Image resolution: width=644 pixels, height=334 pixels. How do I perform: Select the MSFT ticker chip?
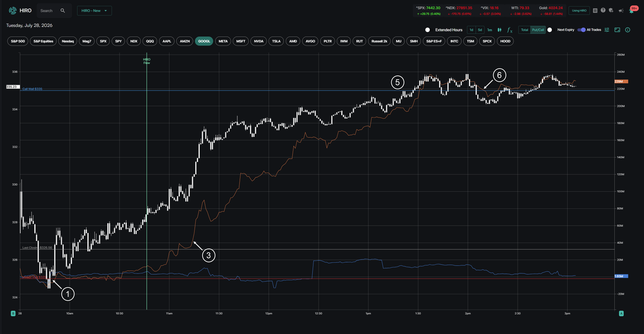point(241,41)
